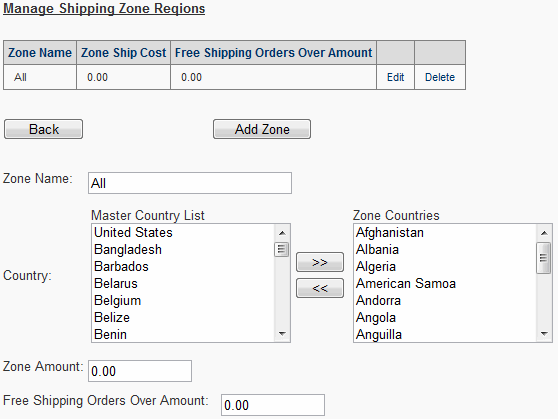This screenshot has width=558, height=419.
Task: Focus the Zone Name text field
Action: (190, 183)
